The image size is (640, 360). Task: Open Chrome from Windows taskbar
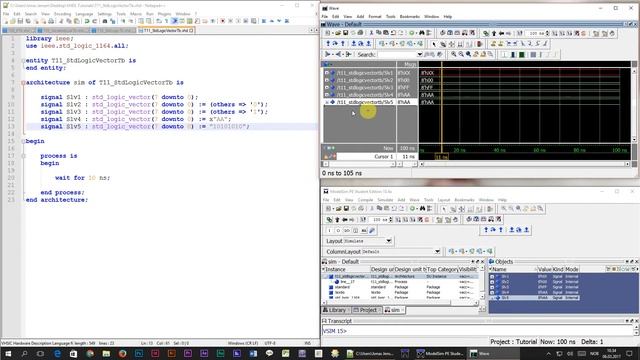(x=90, y=353)
